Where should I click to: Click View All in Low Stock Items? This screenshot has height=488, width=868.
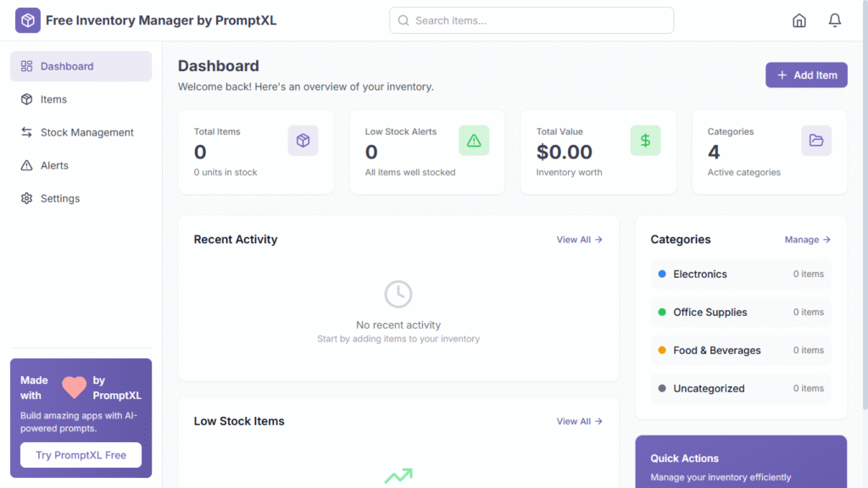(579, 421)
